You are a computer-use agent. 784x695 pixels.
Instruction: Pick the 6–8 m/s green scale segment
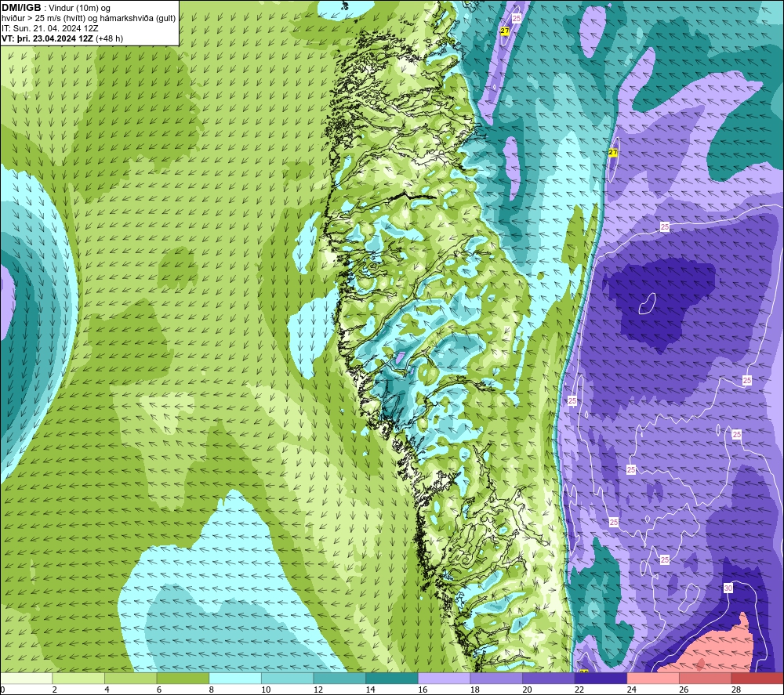tap(183, 678)
